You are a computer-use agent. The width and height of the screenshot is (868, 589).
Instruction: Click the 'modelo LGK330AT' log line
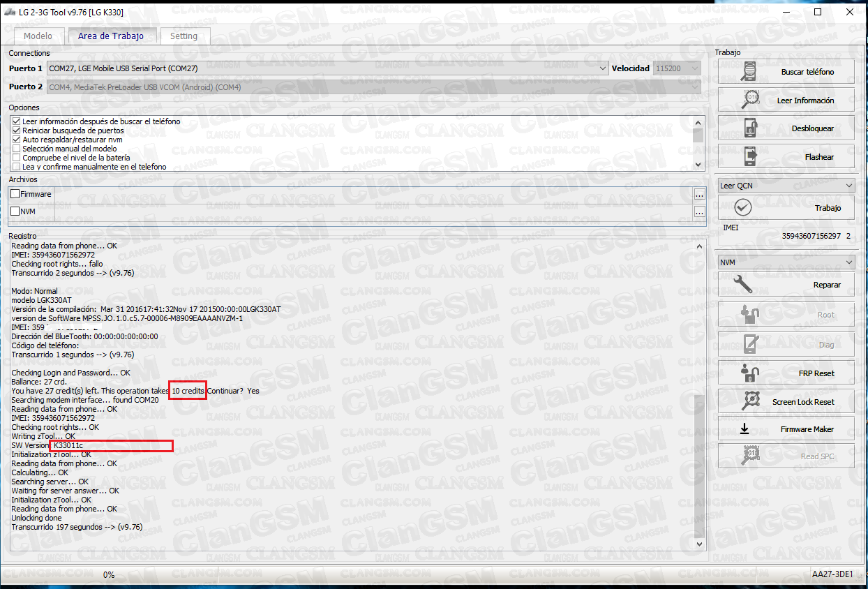[41, 300]
